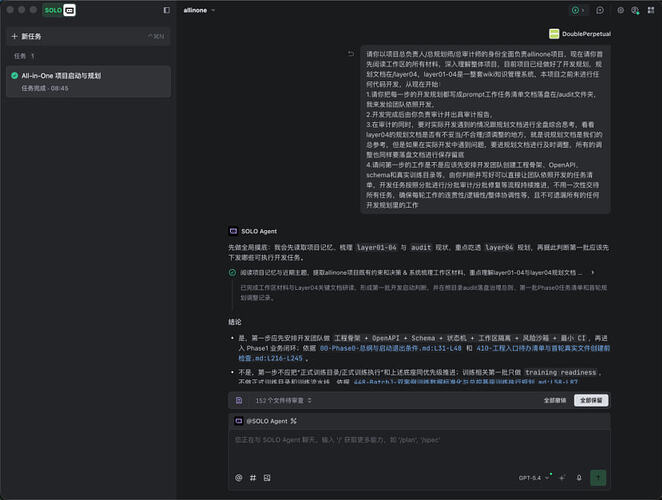Expand the 152 files pending review list
Viewport: 662px width, 500px height.
coord(283,400)
